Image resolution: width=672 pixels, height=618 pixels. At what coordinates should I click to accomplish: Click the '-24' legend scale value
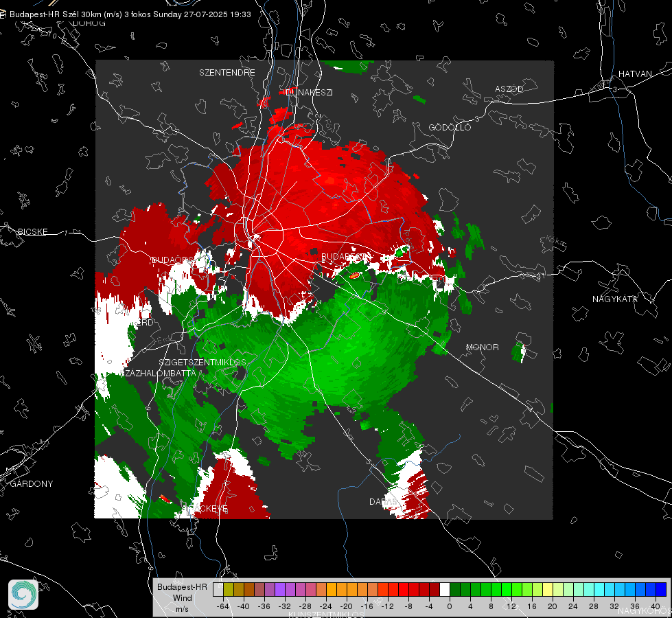point(326,606)
